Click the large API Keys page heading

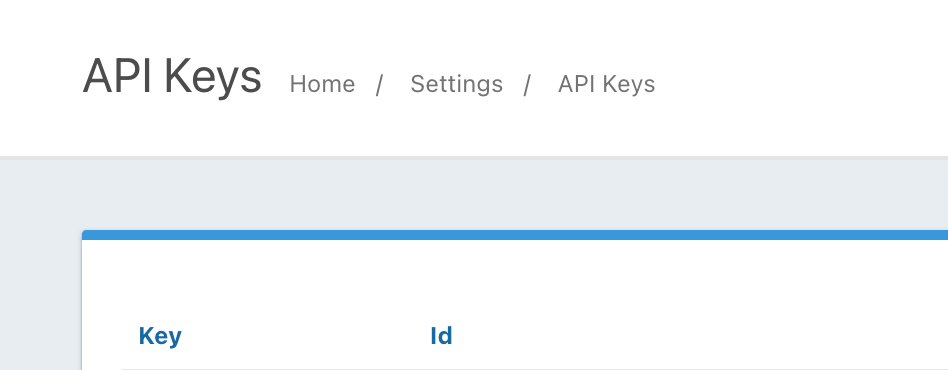tap(172, 76)
